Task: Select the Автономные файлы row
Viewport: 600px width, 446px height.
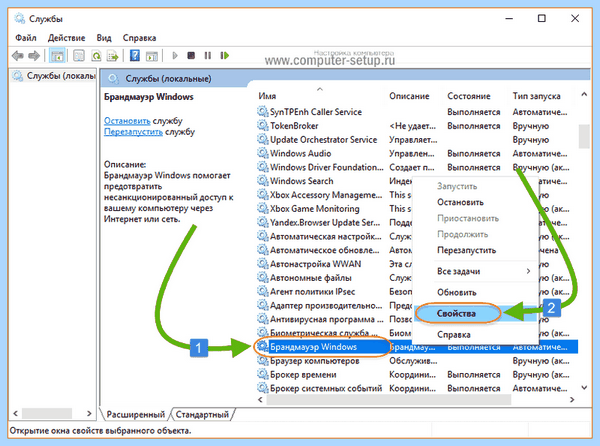Action: click(334, 278)
